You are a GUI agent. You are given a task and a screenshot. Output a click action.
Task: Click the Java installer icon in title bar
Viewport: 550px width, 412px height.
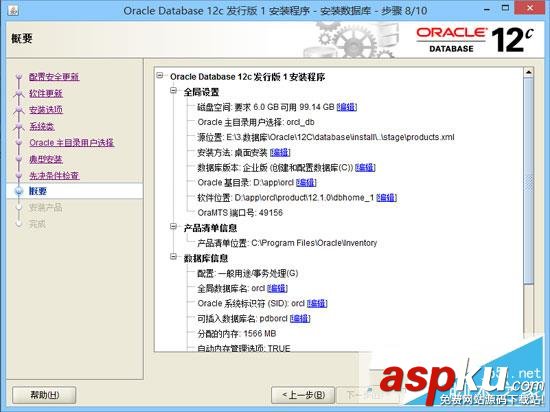pos(13,11)
